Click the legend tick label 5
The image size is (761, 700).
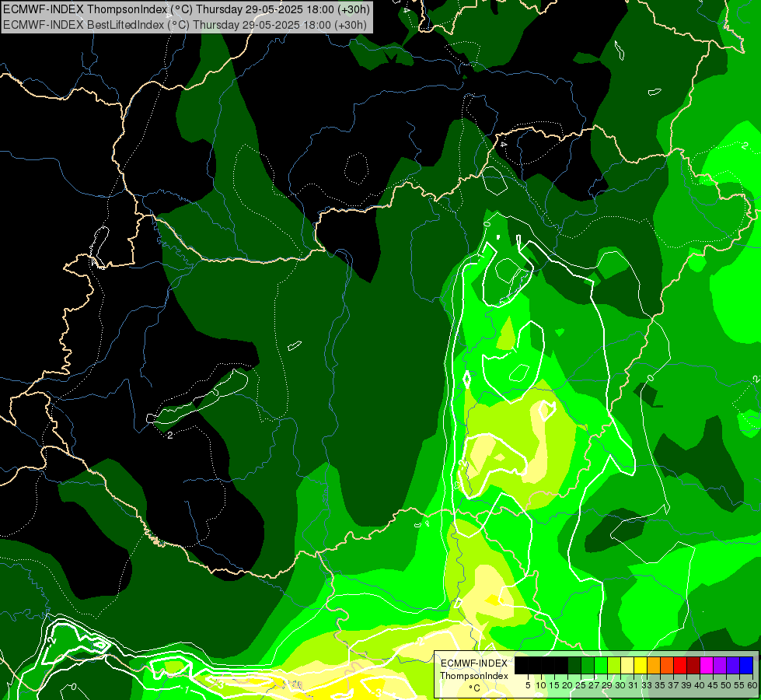point(528,685)
